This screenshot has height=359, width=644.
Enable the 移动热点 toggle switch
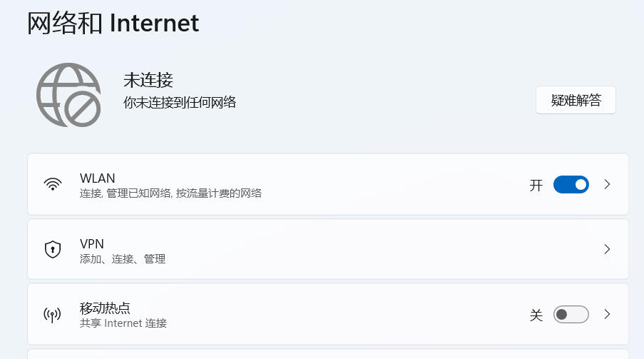(x=571, y=315)
